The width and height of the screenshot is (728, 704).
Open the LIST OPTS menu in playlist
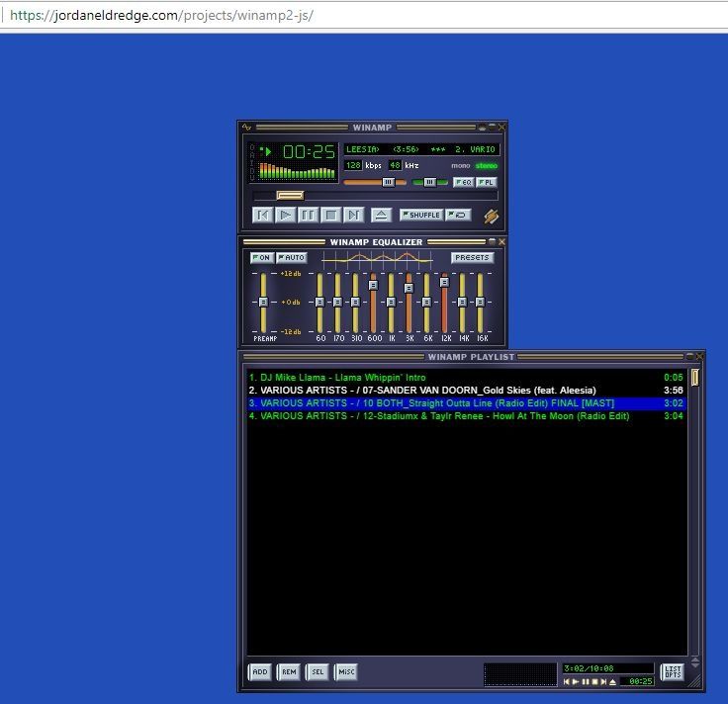[673, 671]
